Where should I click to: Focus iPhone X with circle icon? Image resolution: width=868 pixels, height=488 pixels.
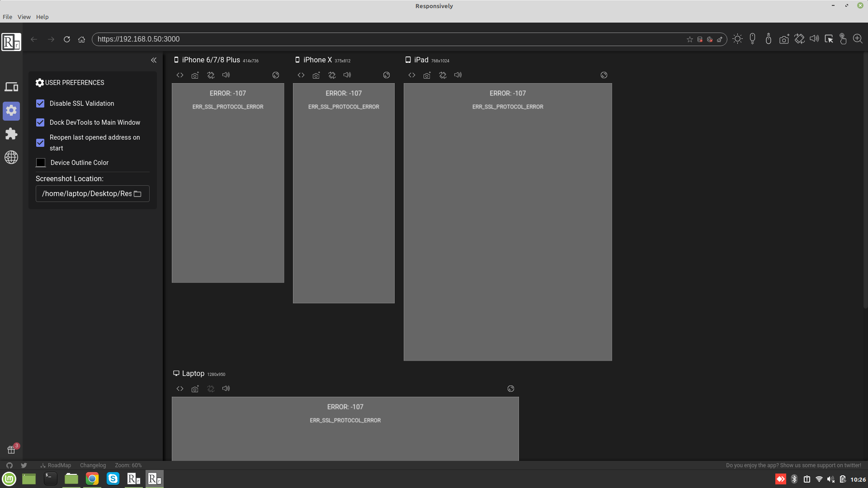coord(387,75)
